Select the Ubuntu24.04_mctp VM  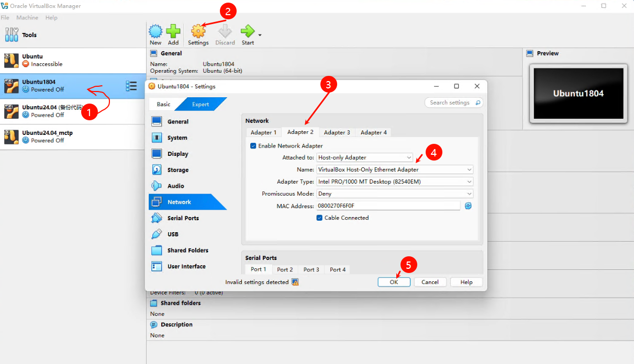[73, 137]
